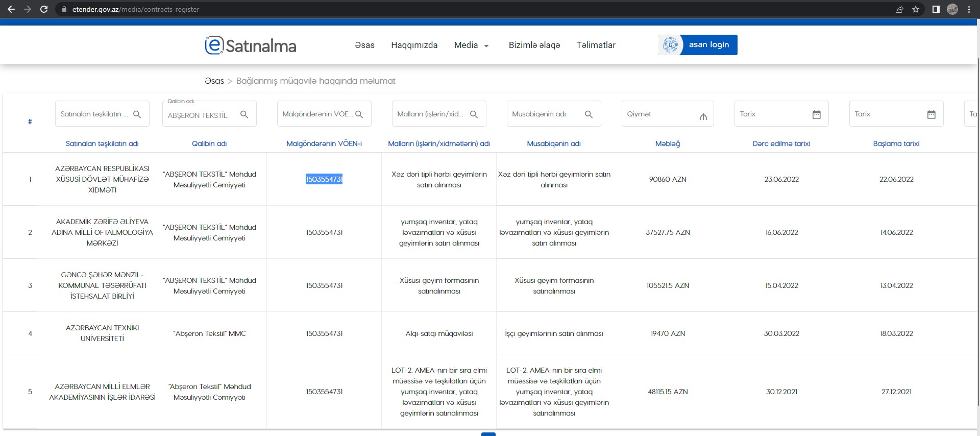Viewport: 980px width, 436px height.
Task: Open calendar picker in first Tarix field
Action: (x=816, y=114)
